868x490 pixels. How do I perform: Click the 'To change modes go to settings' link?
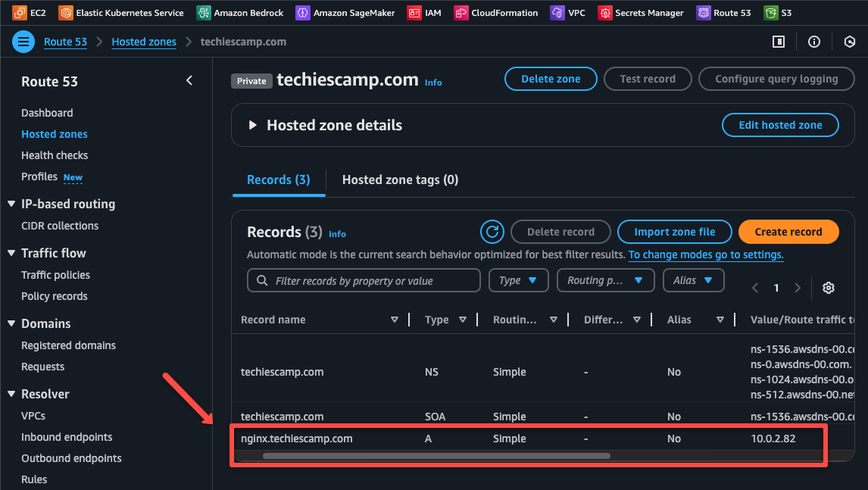[x=705, y=255]
